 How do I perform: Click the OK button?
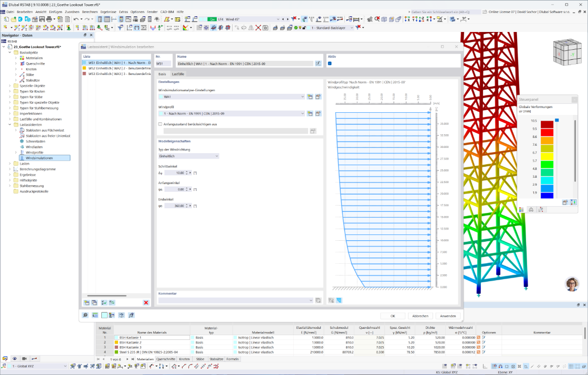click(x=393, y=316)
